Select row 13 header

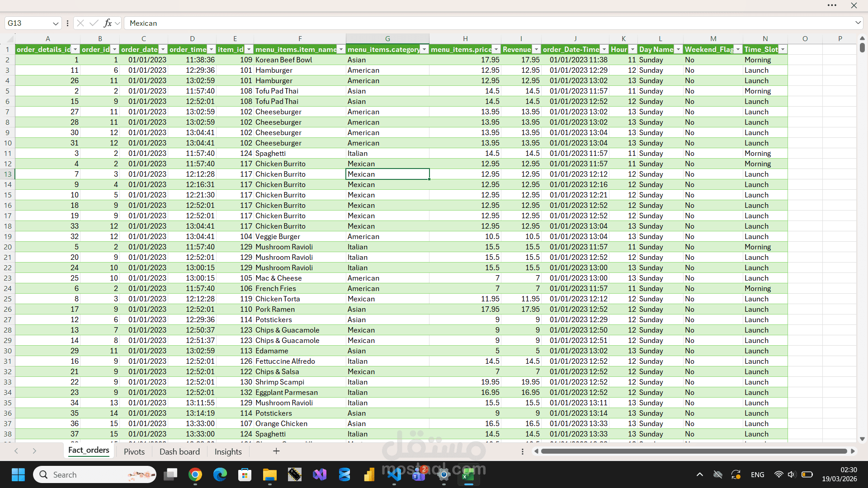point(8,174)
